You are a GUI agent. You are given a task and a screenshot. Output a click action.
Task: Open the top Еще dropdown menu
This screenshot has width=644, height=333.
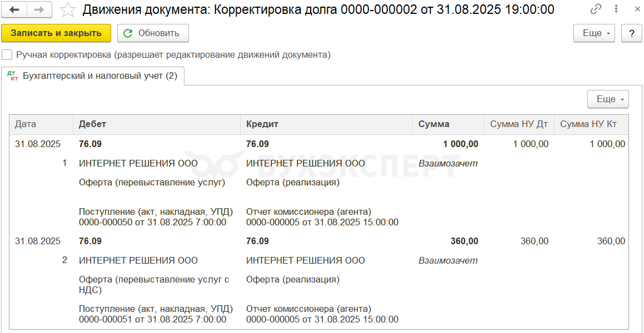593,33
